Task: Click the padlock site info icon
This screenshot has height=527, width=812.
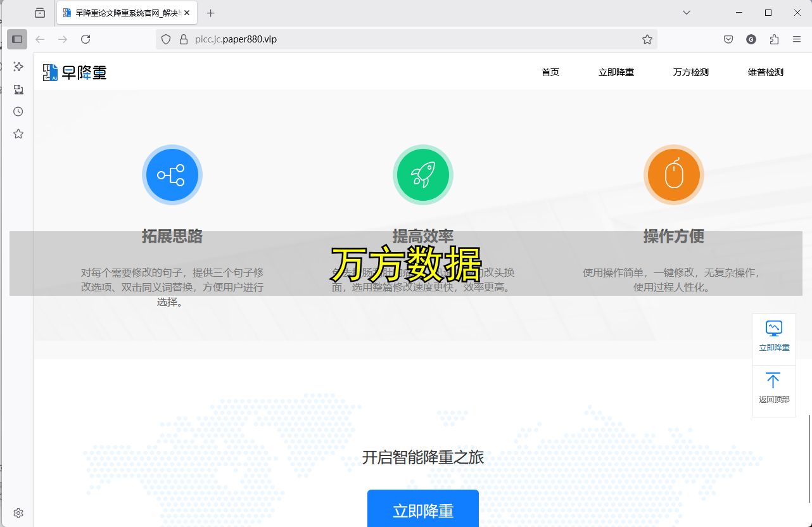Action: point(184,39)
